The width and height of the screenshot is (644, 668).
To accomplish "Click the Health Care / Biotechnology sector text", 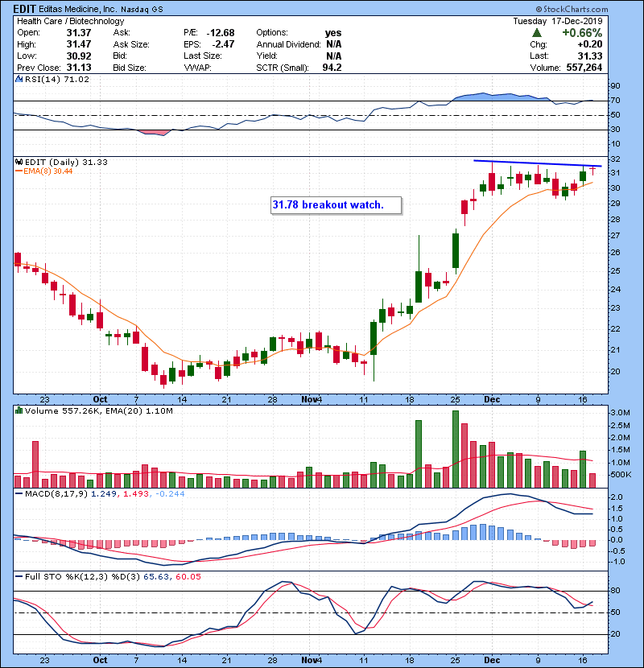I will pyautogui.click(x=71, y=21).
